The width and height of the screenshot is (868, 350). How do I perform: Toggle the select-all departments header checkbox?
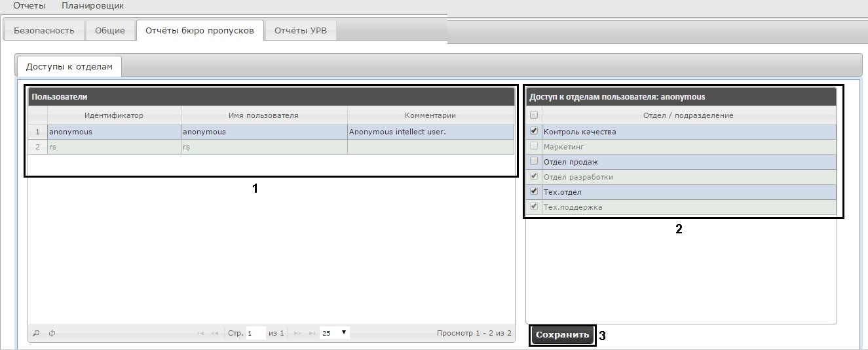click(534, 115)
